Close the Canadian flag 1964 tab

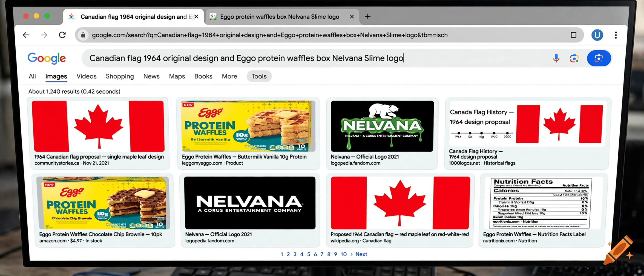196,17
